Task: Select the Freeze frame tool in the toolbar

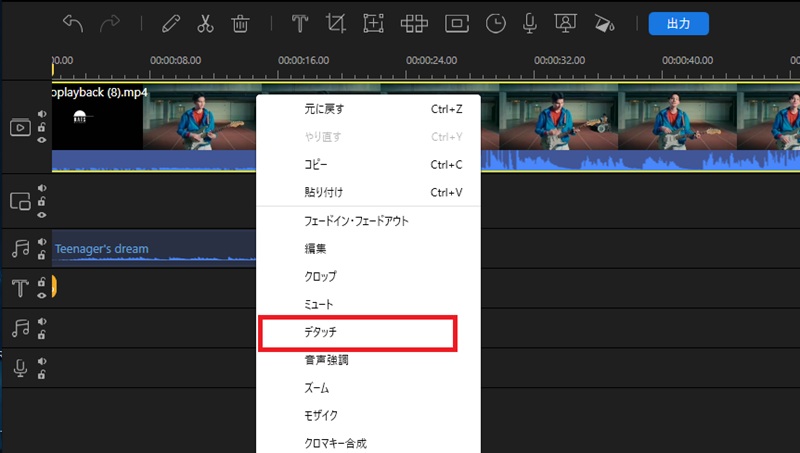Action: (457, 23)
